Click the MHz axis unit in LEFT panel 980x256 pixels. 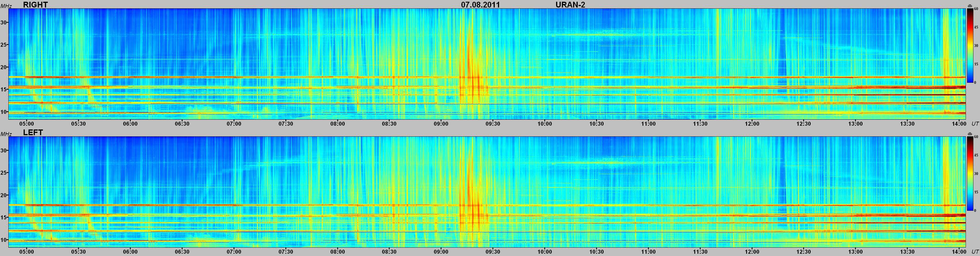tap(6, 134)
